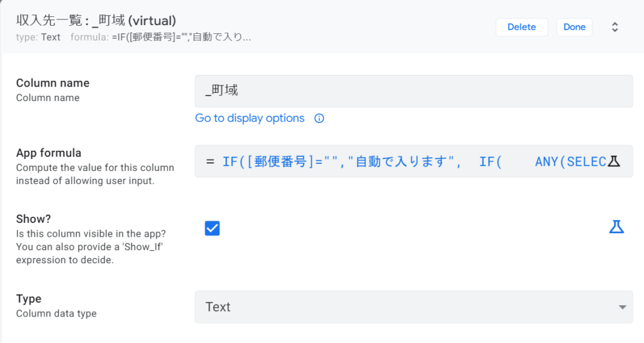Click the 'Column data type' description text

[57, 313]
